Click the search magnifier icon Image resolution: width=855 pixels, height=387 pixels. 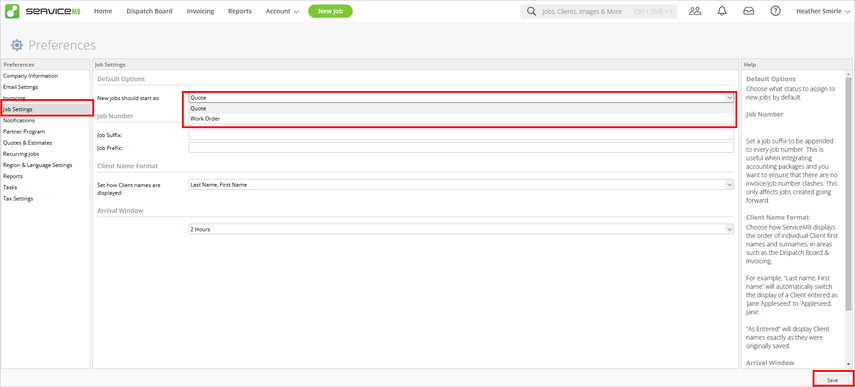[x=531, y=11]
